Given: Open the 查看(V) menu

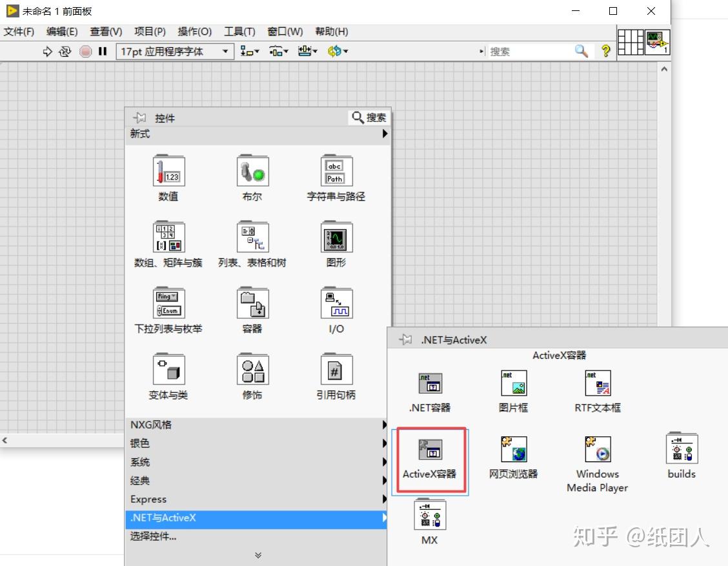Looking at the screenshot, I should 106,32.
